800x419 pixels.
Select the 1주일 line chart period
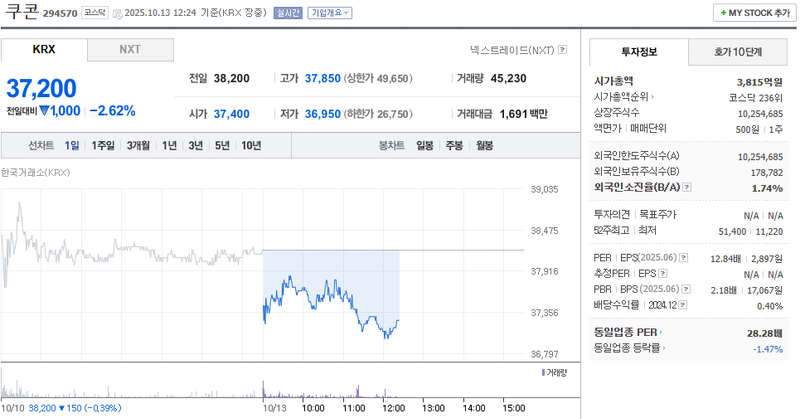click(x=103, y=146)
